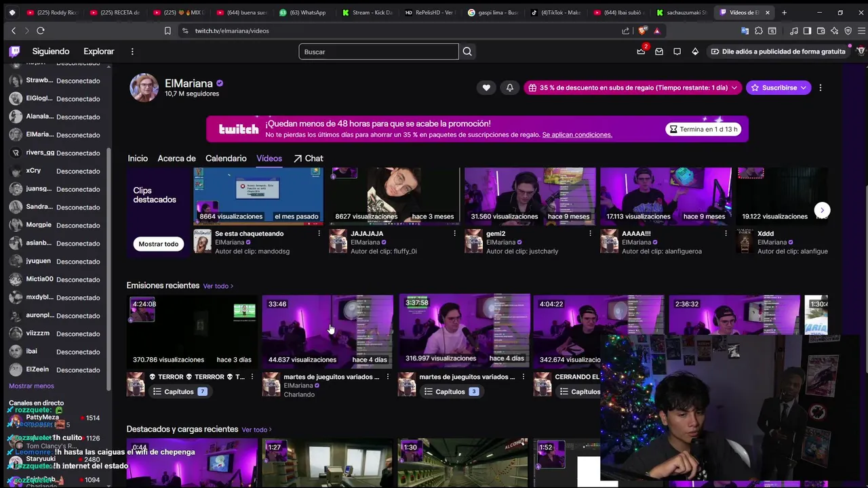Toggle ElMariana notifications bell
The width and height of the screenshot is (868, 488).
pyautogui.click(x=510, y=87)
